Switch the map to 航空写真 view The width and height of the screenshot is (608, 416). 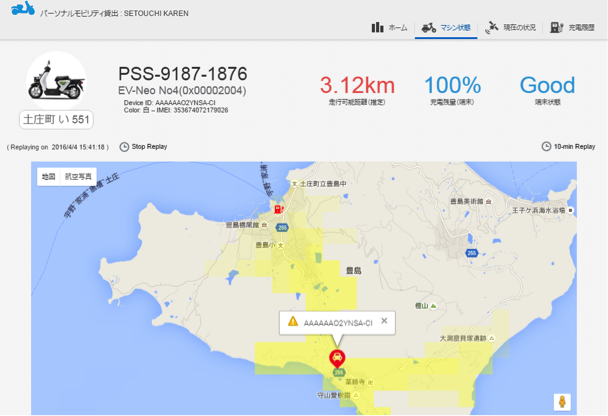[78, 177]
